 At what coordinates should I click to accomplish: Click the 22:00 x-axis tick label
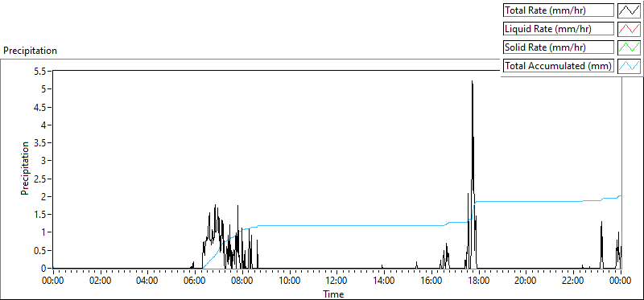pyautogui.click(x=573, y=282)
